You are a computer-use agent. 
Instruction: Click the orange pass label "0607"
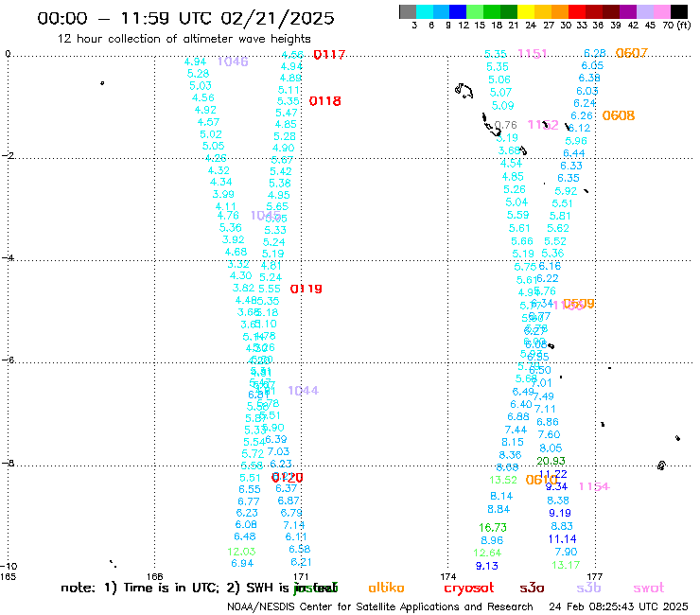click(x=631, y=53)
